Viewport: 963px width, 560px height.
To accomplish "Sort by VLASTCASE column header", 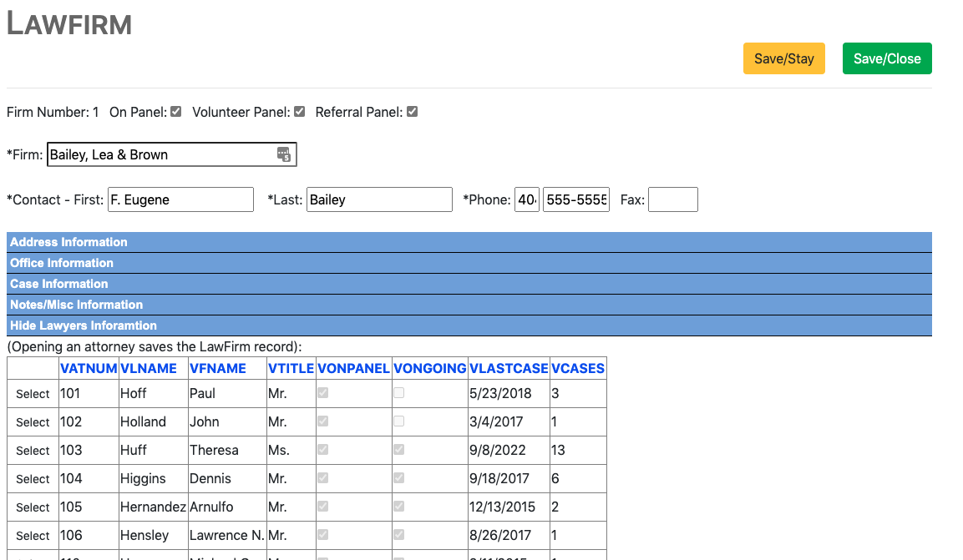I will [x=509, y=368].
